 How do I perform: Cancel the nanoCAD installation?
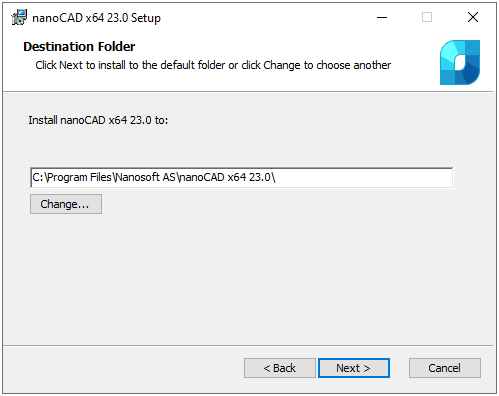[445, 368]
